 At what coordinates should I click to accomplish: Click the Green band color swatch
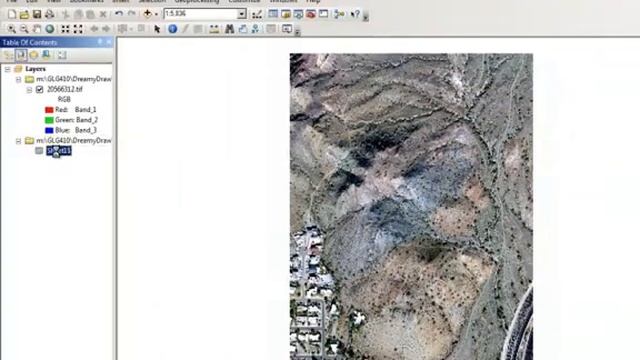49,120
